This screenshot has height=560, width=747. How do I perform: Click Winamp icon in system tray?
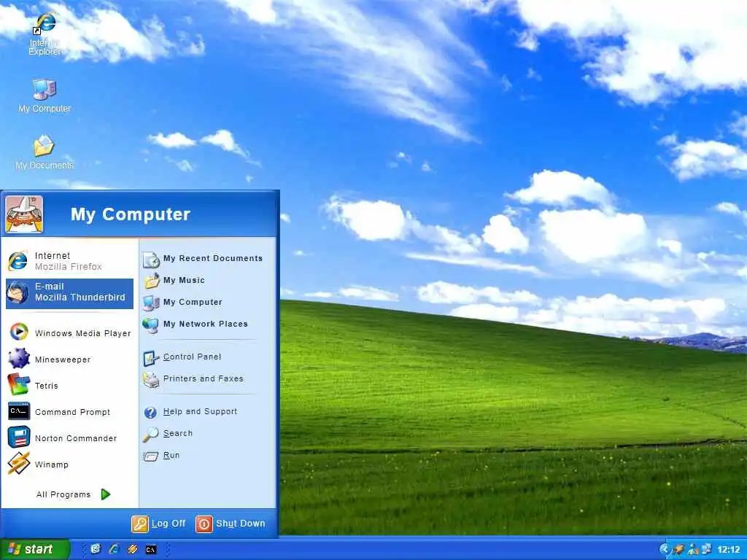tap(679, 550)
